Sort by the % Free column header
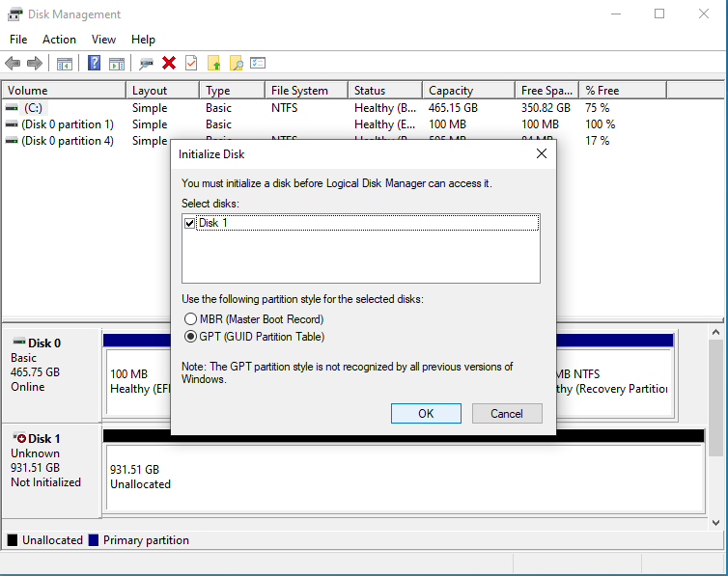 pyautogui.click(x=623, y=91)
